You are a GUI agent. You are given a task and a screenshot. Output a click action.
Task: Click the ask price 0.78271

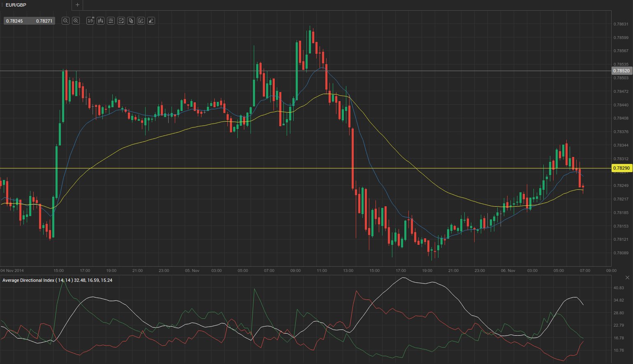(44, 21)
